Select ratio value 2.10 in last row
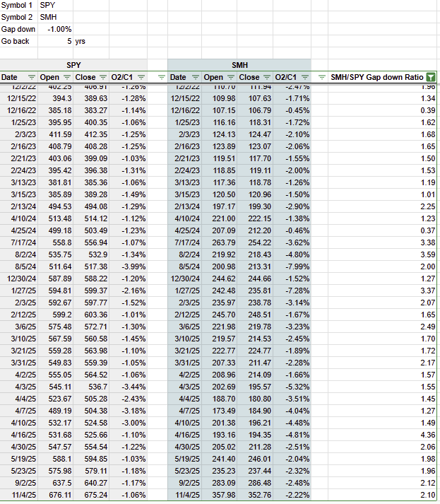Screen dimensions: 440x504 [382, 495]
